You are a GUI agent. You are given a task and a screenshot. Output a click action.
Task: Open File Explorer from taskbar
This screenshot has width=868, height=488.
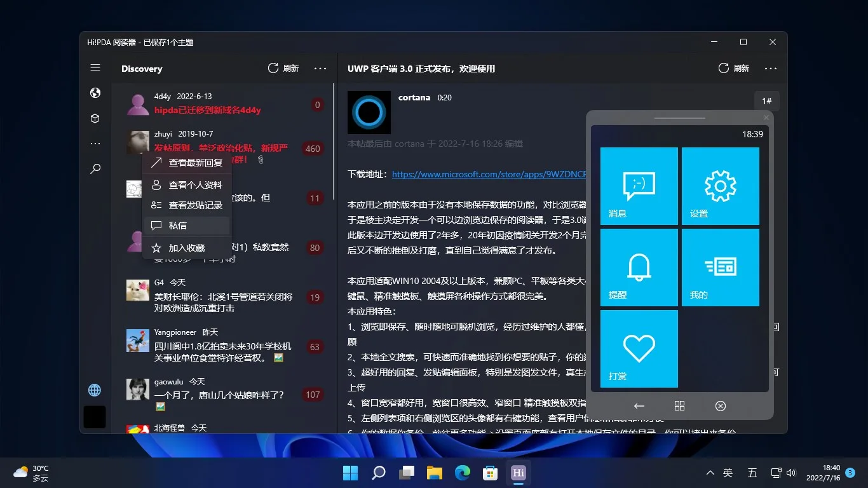pos(434,473)
